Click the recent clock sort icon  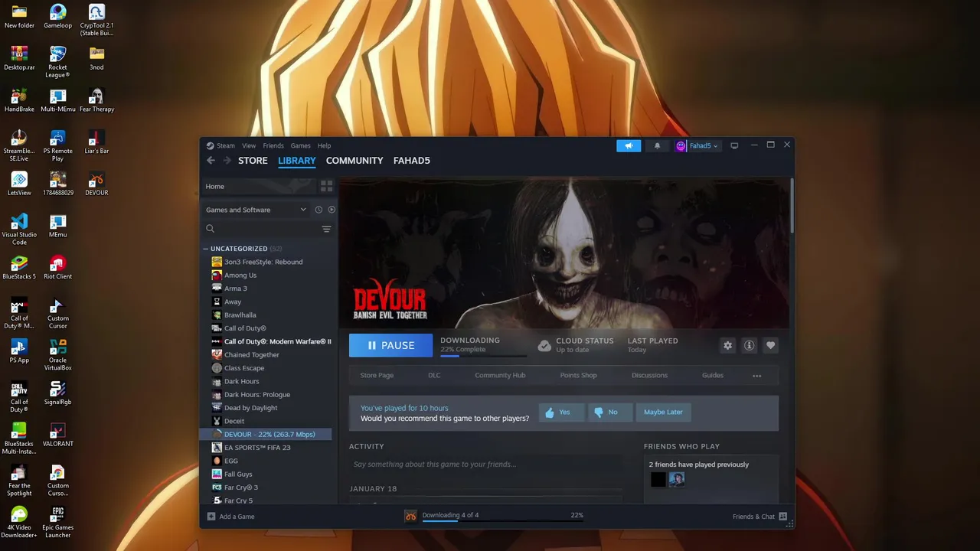click(318, 210)
